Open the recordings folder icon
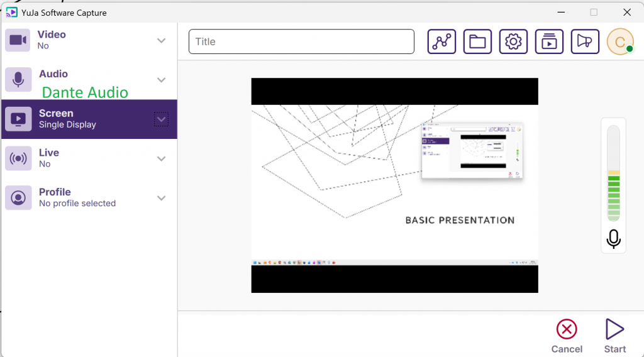 pos(477,41)
